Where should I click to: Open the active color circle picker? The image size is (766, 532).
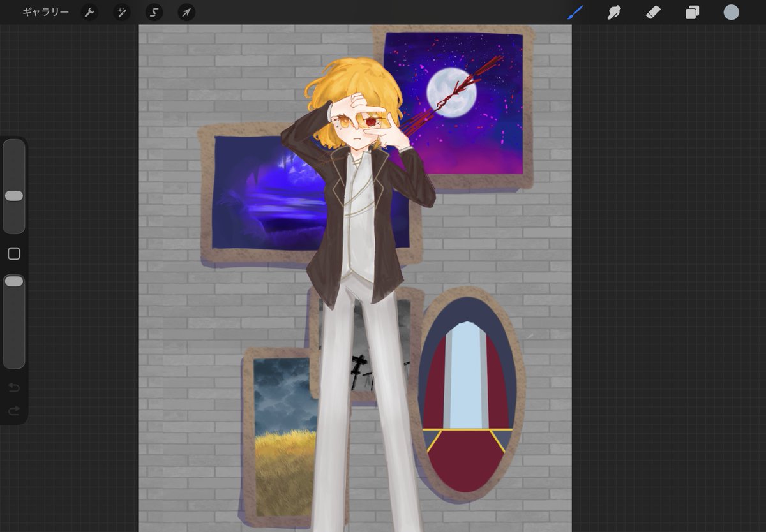tap(731, 12)
